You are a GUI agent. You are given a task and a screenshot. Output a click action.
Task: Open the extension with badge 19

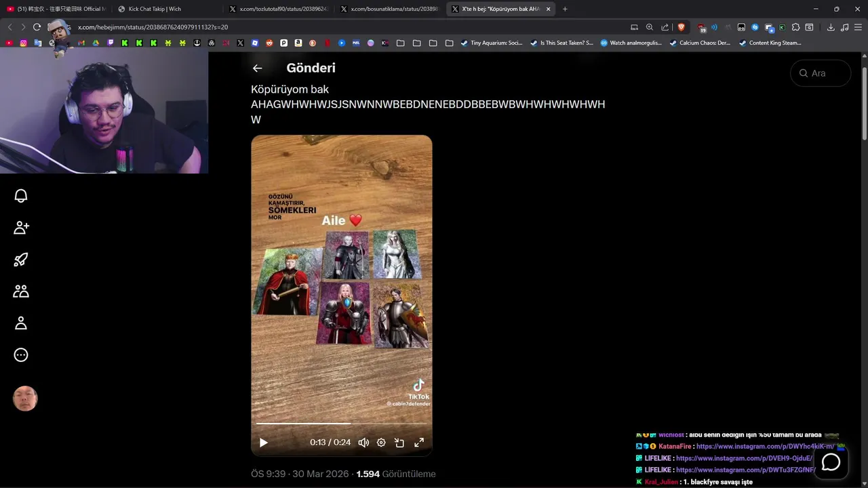click(703, 28)
